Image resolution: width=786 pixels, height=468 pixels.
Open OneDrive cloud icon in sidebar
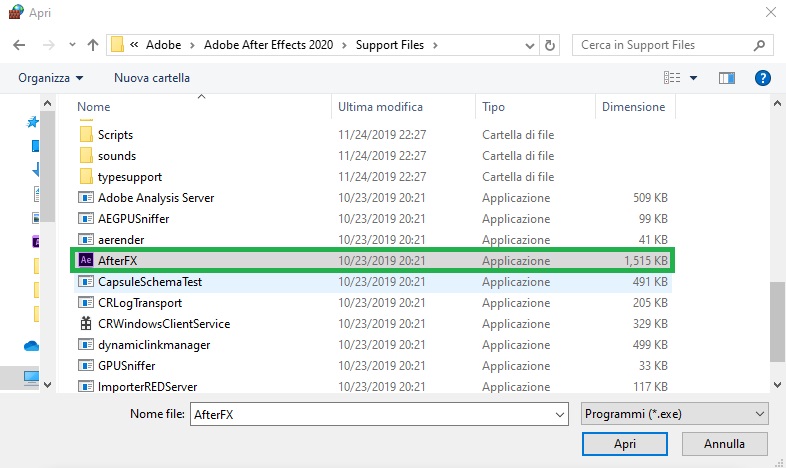pos(31,346)
